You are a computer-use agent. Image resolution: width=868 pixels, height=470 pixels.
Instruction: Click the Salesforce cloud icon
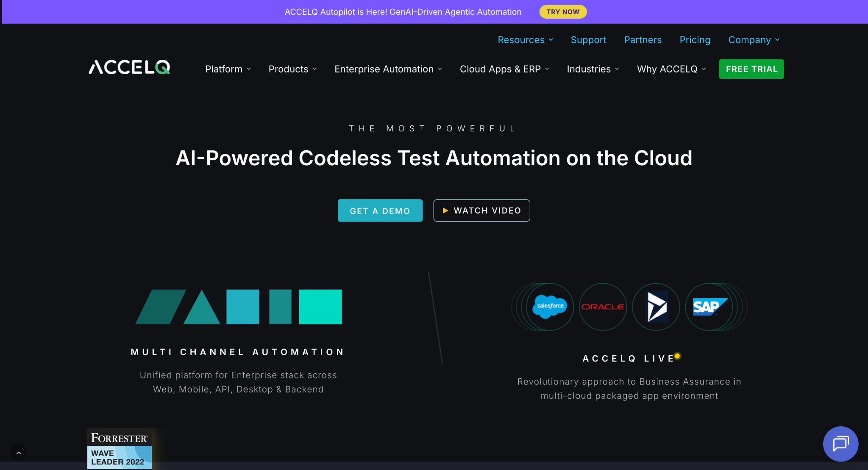(x=550, y=306)
